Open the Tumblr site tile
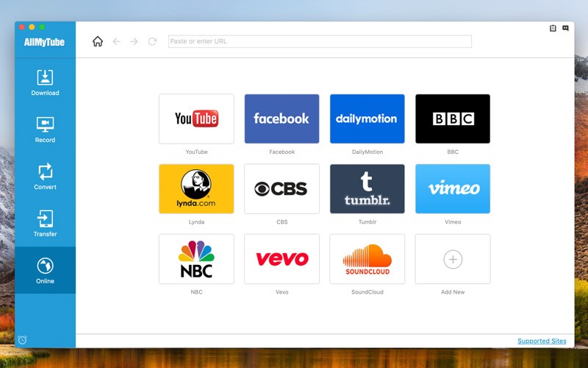Image resolution: width=588 pixels, height=368 pixels. [x=367, y=189]
